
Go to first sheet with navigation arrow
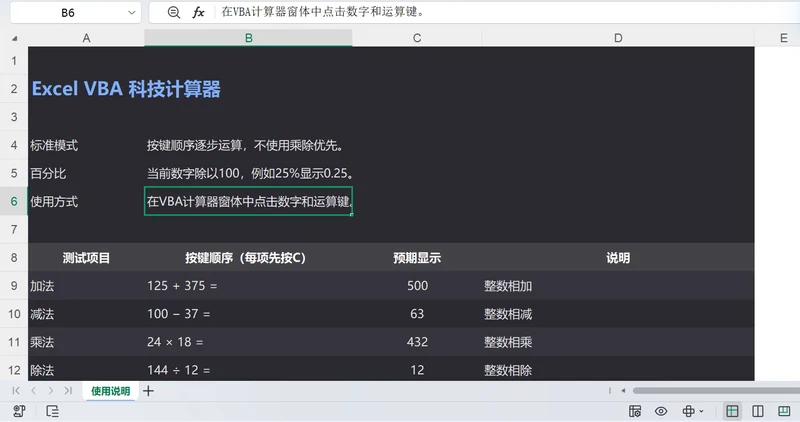point(16,391)
